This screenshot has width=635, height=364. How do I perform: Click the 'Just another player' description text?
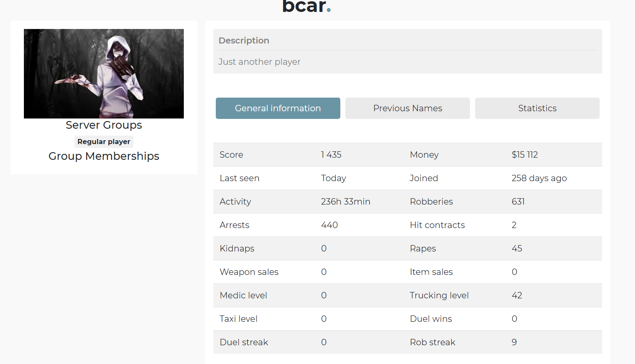click(x=259, y=62)
